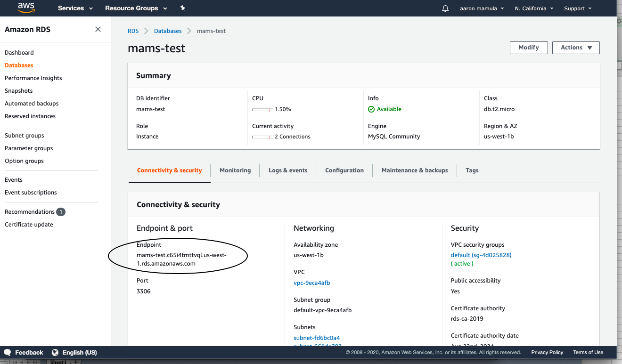Open the Resource Groups dropdown
This screenshot has width=622, height=364.
136,8
